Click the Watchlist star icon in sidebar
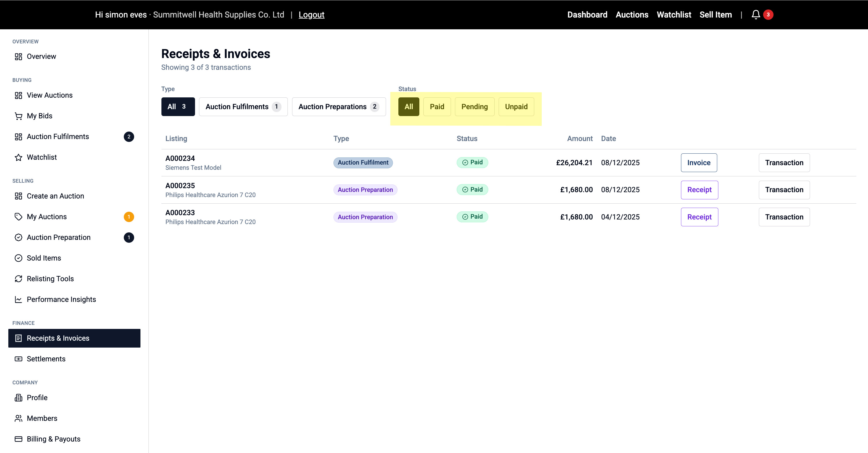 pos(19,157)
